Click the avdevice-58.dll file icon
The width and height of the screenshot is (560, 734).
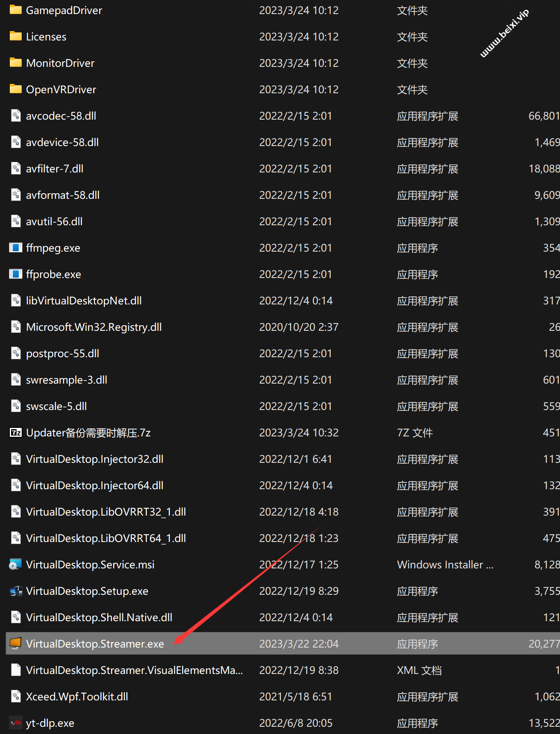coord(16,142)
